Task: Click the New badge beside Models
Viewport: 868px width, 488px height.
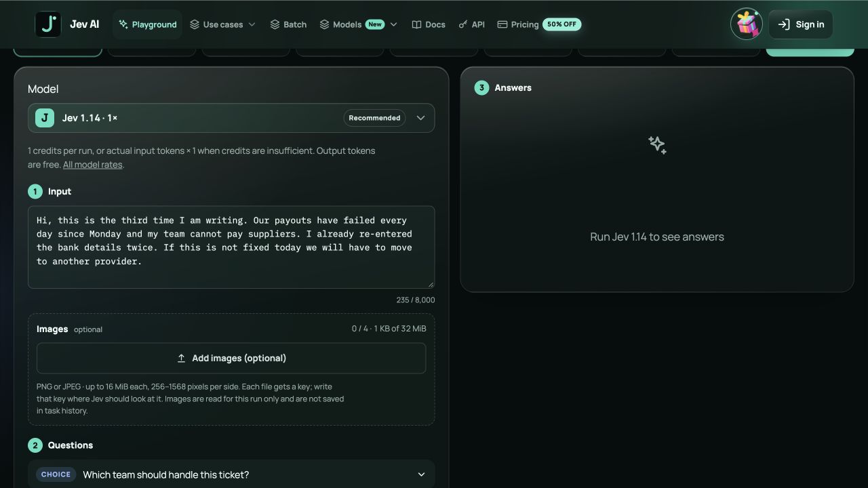Action: click(x=375, y=24)
